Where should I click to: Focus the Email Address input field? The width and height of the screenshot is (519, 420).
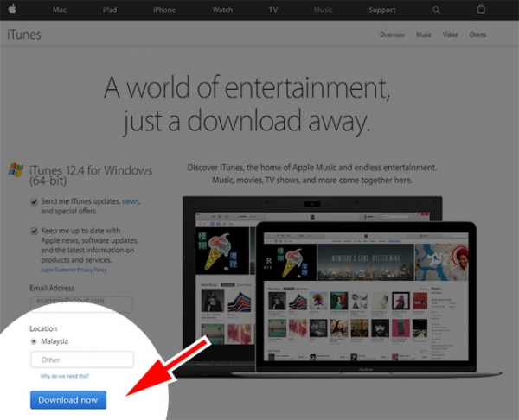tap(82, 303)
